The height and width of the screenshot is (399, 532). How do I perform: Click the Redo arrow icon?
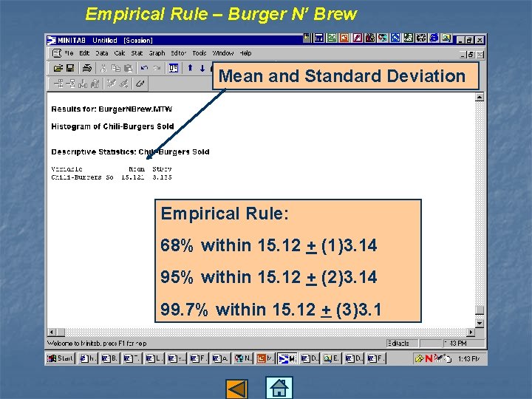(x=157, y=68)
